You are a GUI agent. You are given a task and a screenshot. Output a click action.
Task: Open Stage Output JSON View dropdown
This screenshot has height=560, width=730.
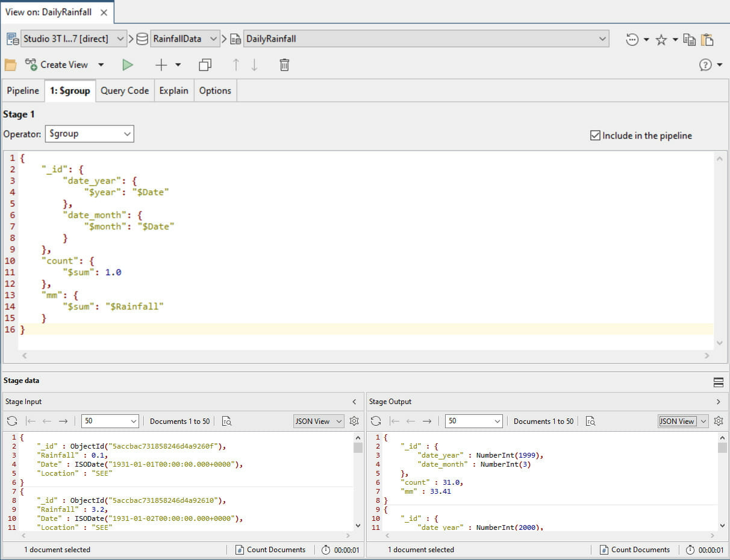click(x=682, y=422)
